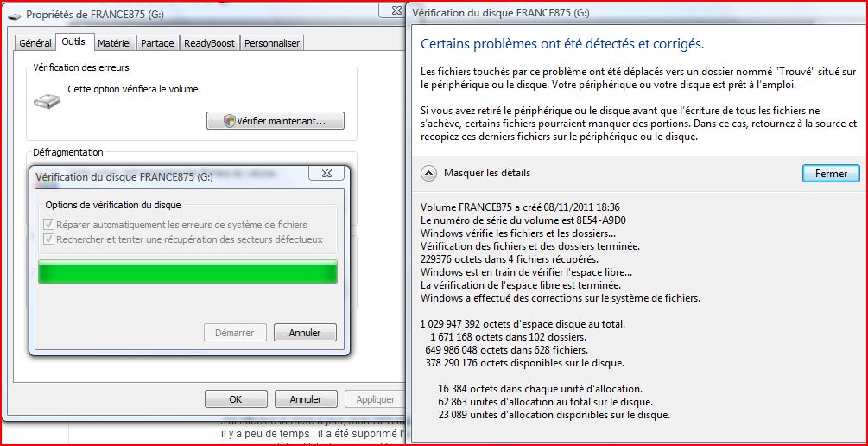The image size is (868, 446).
Task: Click the 1 029 947 392 octets total line
Action: pos(523,323)
